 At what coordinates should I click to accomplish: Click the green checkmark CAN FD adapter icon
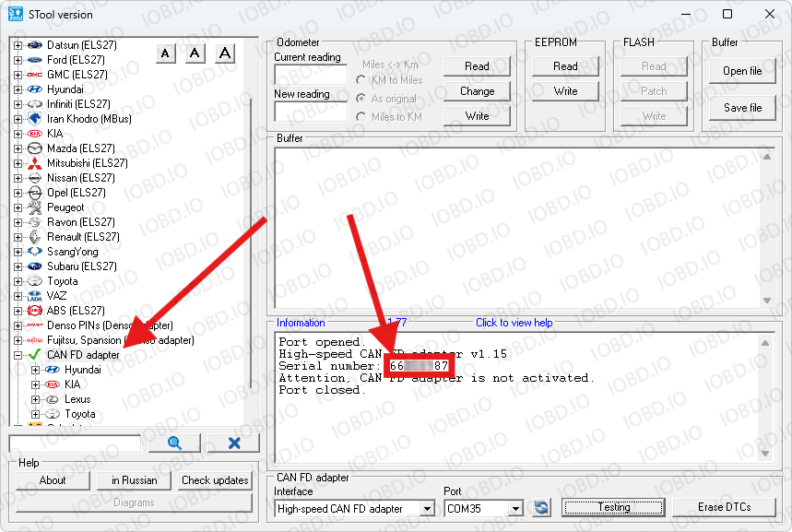[34, 355]
